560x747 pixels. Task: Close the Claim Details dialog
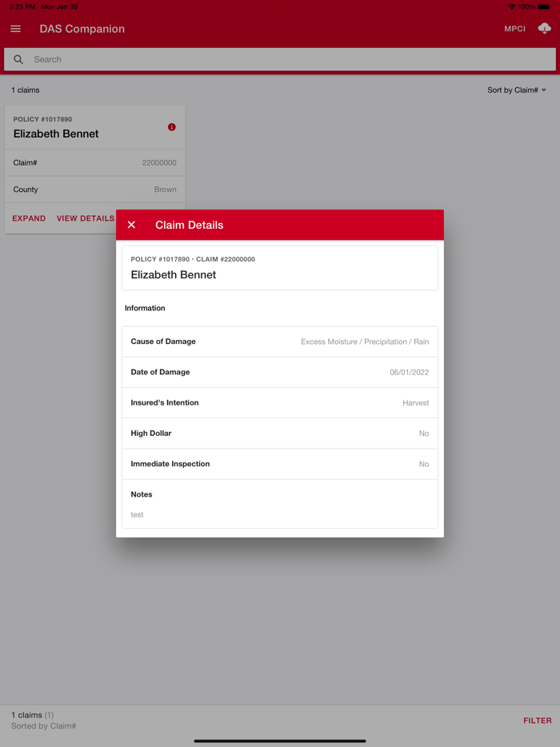[131, 225]
